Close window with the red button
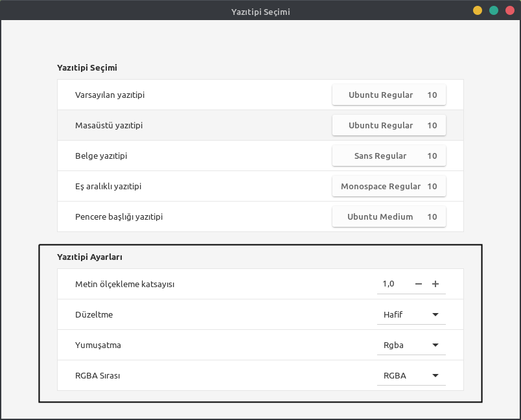 tap(510, 10)
